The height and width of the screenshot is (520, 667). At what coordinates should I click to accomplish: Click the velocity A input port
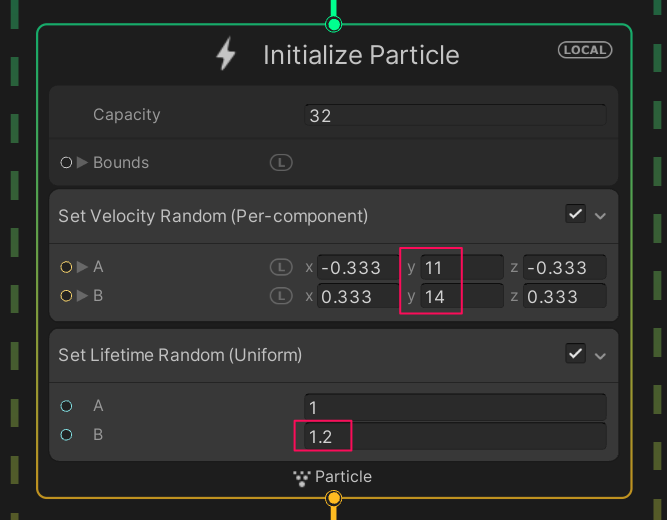(66, 267)
